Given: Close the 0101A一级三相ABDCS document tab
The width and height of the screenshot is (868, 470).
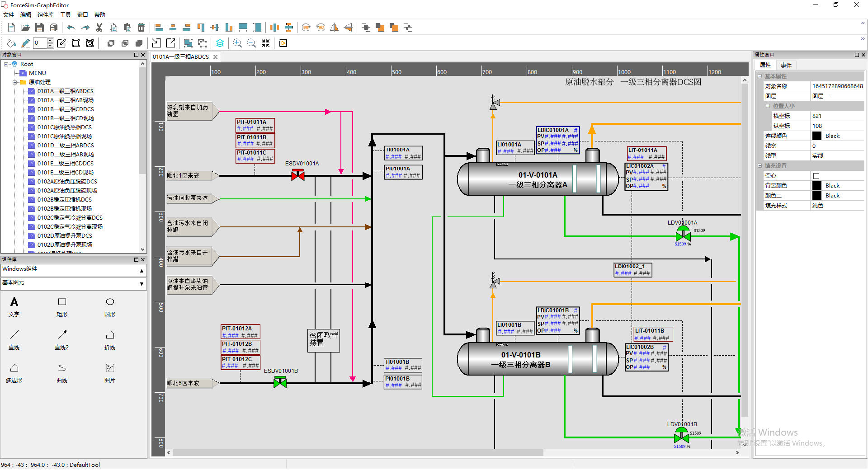Looking at the screenshot, I should pyautogui.click(x=216, y=57).
